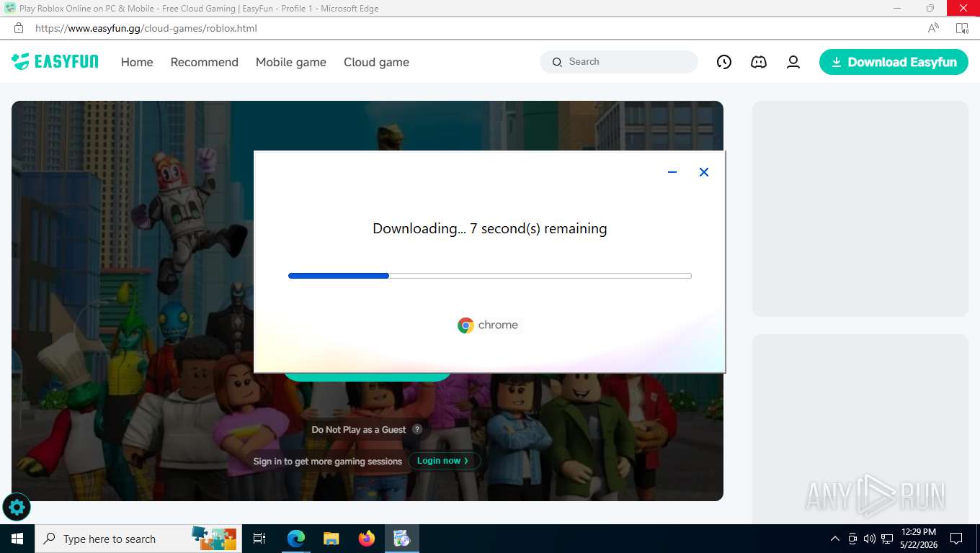Image resolution: width=980 pixels, height=553 pixels.
Task: Click the tray camera status icon
Action: click(852, 539)
